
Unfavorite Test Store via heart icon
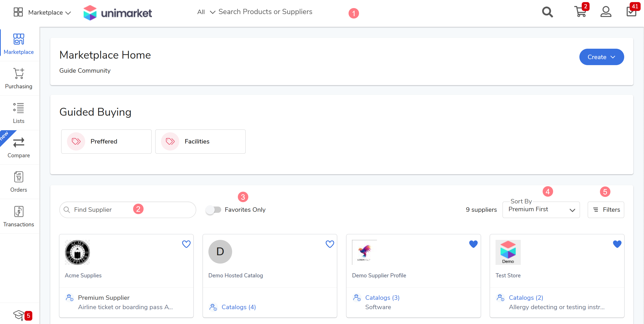click(617, 244)
